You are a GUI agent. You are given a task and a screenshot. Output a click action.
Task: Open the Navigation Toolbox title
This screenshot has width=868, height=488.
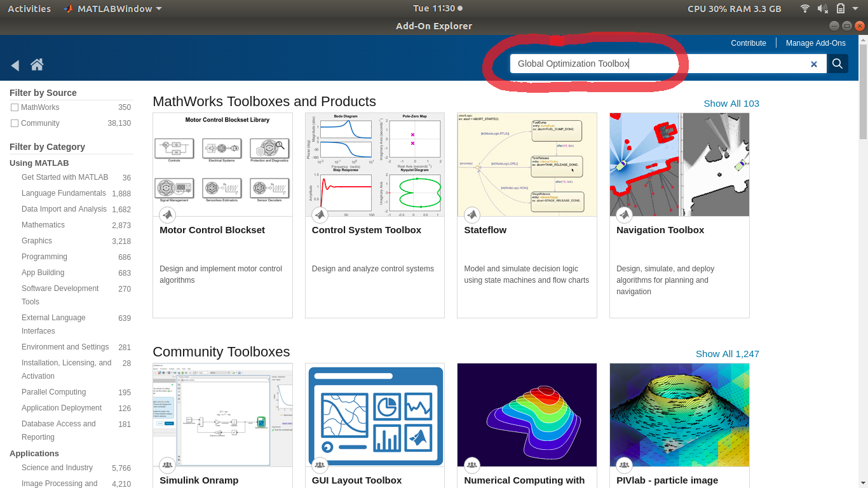[660, 230]
